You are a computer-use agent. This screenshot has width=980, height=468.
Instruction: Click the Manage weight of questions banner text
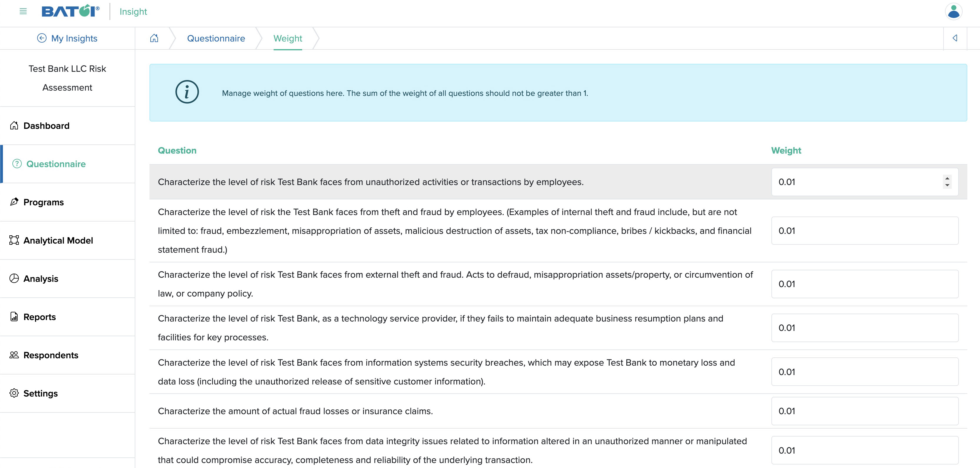click(405, 93)
